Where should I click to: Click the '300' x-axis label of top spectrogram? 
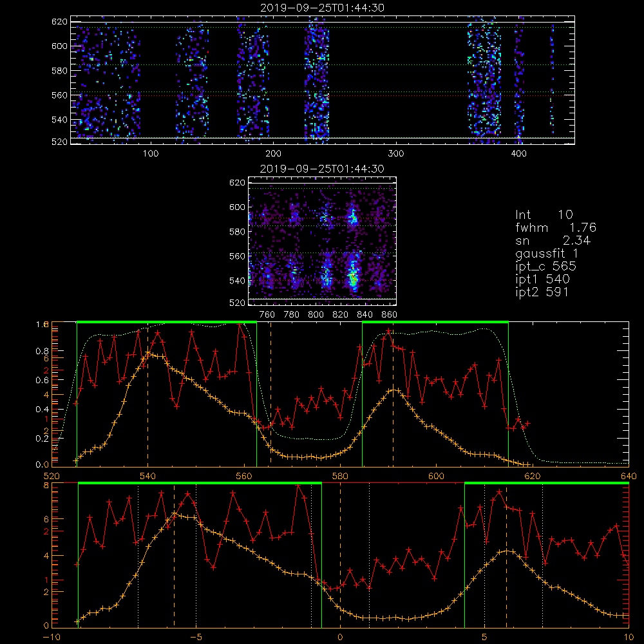coord(396,154)
